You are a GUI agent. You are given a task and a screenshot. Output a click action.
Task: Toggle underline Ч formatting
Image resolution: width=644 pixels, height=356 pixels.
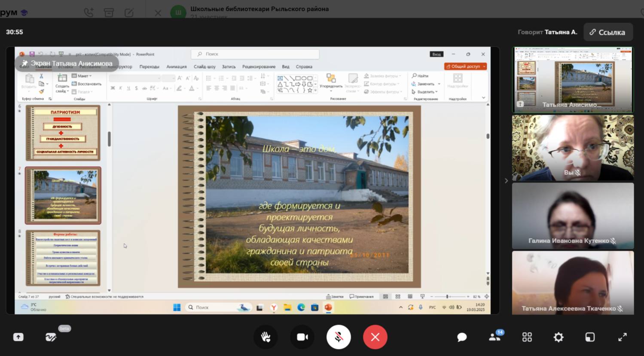(x=128, y=88)
